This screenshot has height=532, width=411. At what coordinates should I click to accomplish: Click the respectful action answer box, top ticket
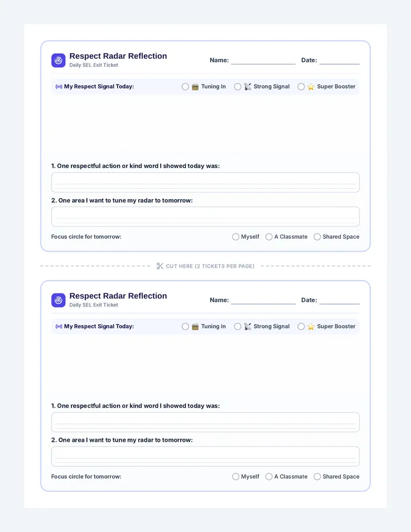[x=205, y=183]
